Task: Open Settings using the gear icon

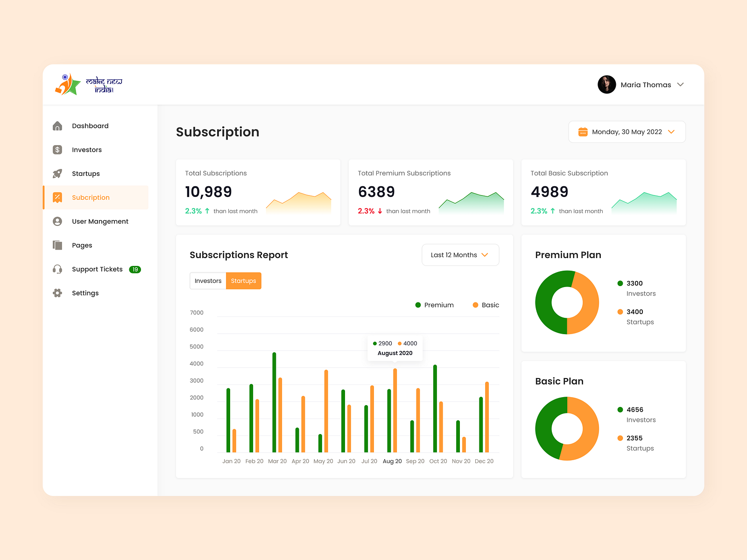Action: [57, 293]
